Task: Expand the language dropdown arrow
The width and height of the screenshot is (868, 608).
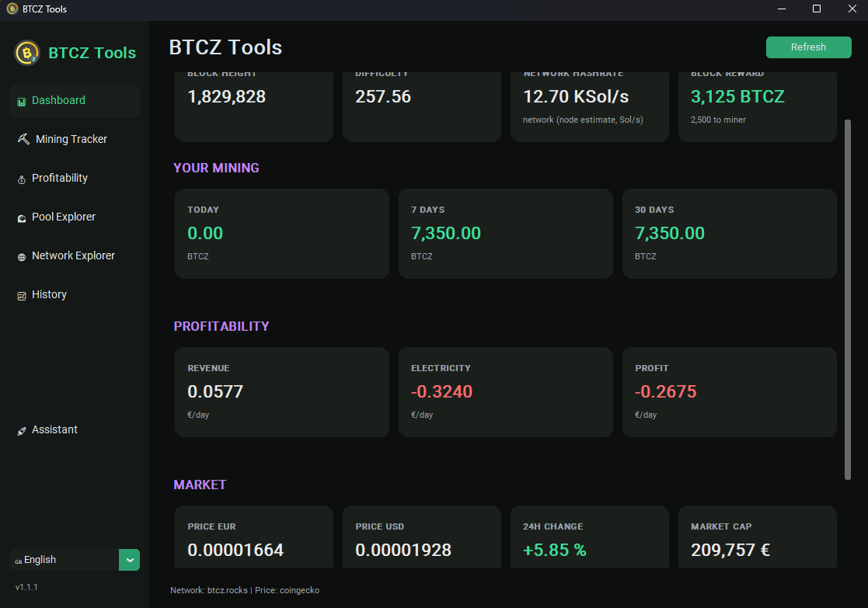Action: [130, 560]
